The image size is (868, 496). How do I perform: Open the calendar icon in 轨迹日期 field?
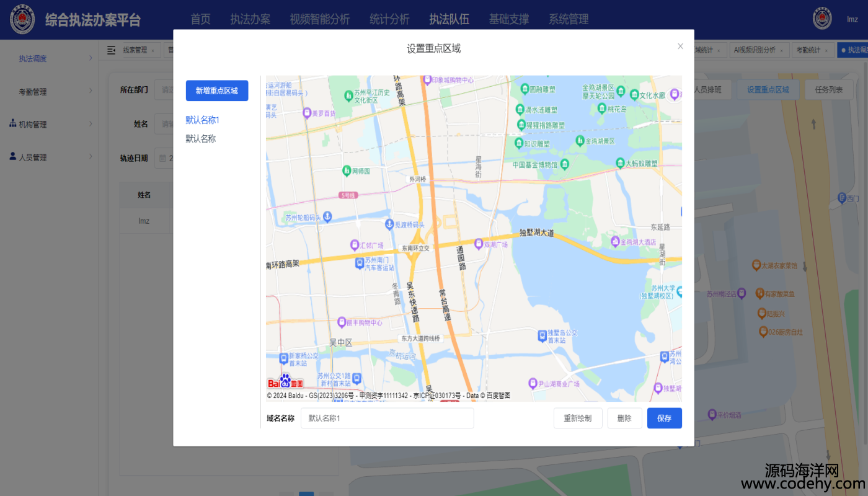pyautogui.click(x=162, y=157)
